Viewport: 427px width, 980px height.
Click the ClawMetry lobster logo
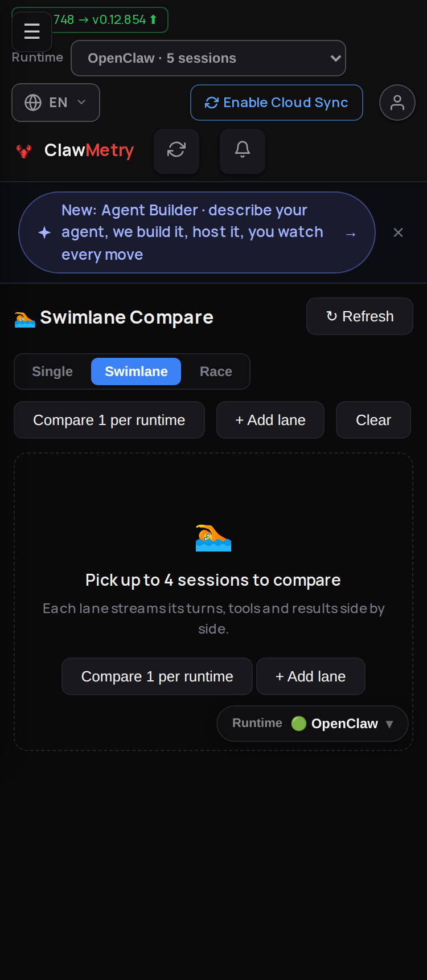(24, 150)
